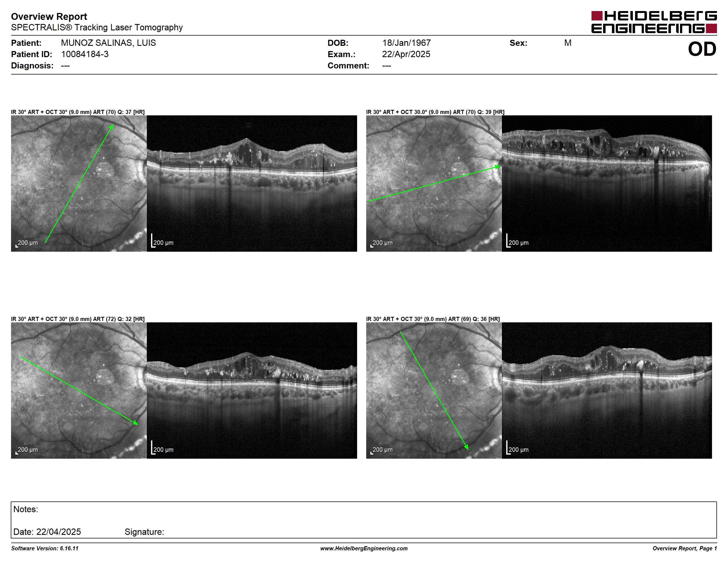Viewport: 728px width, 563px height.
Task: Select scan caption with 'Q: 32 [HR]'
Action: [78, 319]
